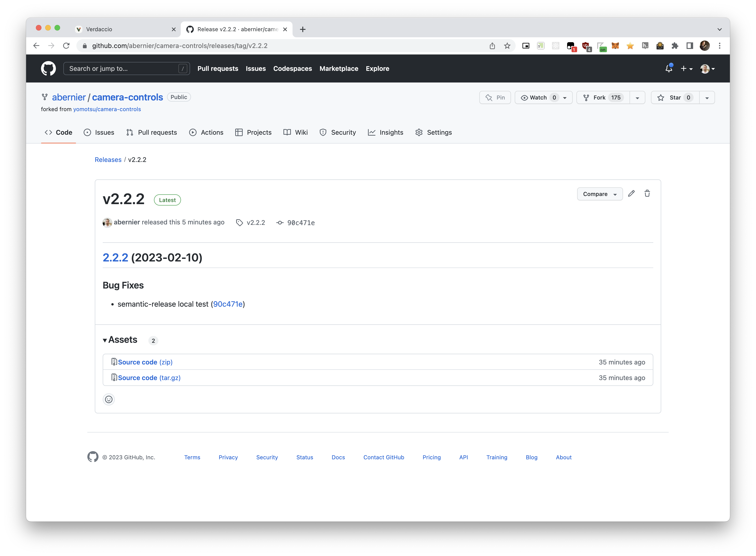Open Pull requests in the top navigation
756x556 pixels.
click(218, 69)
